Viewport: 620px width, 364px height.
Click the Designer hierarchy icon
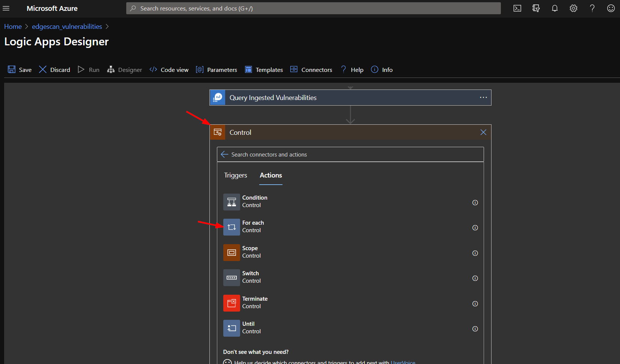[x=111, y=69]
